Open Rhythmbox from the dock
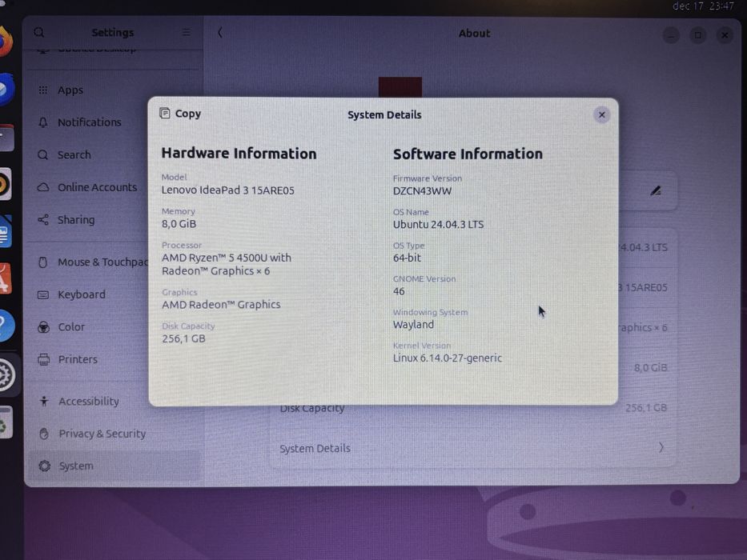The height and width of the screenshot is (560, 747). tap(4, 184)
